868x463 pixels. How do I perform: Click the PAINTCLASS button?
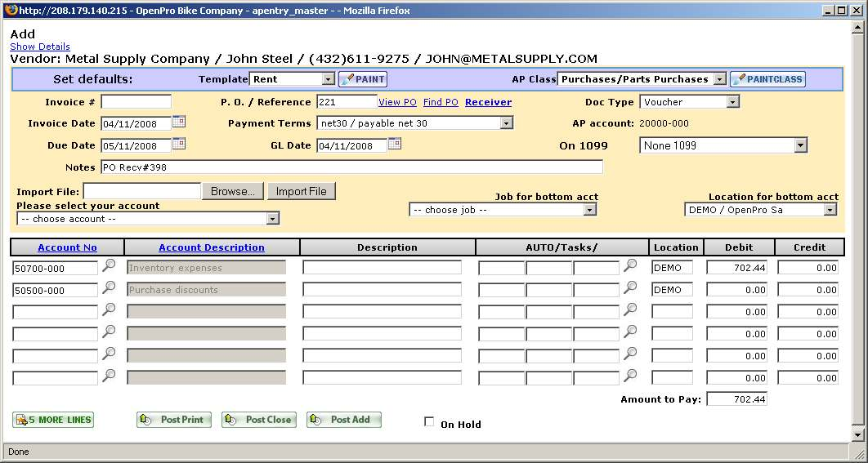[767, 79]
